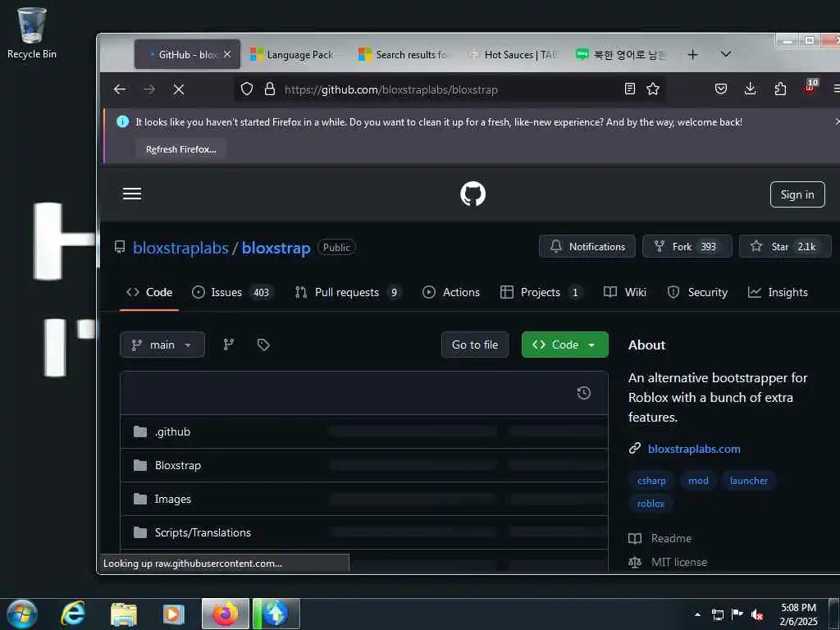Click the site padlock icon

tap(270, 89)
